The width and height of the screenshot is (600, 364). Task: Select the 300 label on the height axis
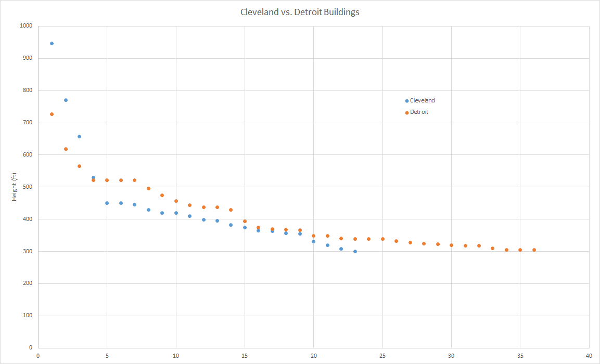pyautogui.click(x=28, y=251)
